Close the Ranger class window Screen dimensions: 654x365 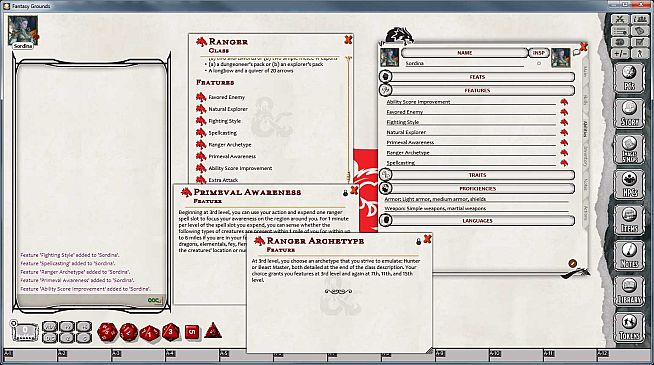348,40
